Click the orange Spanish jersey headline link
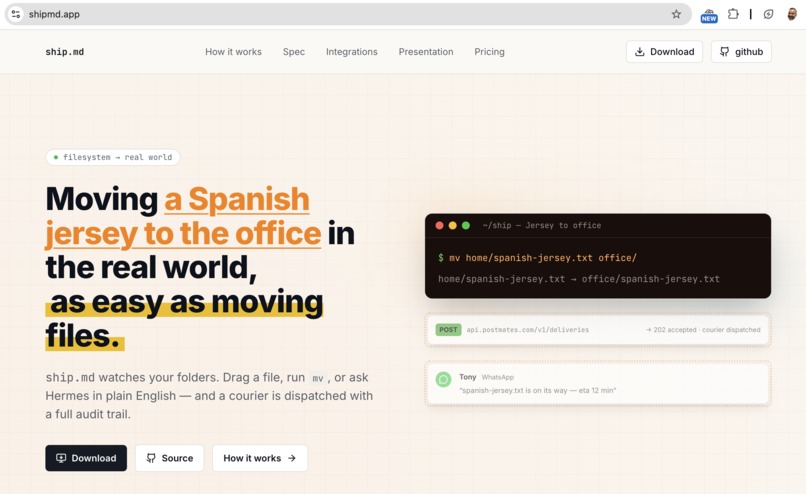 [x=183, y=216]
